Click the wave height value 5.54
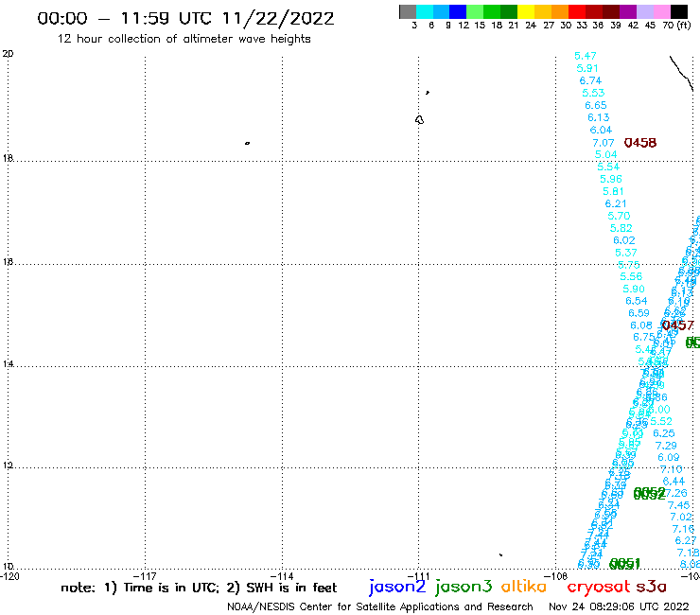The height and width of the screenshot is (615, 700). 608,167
